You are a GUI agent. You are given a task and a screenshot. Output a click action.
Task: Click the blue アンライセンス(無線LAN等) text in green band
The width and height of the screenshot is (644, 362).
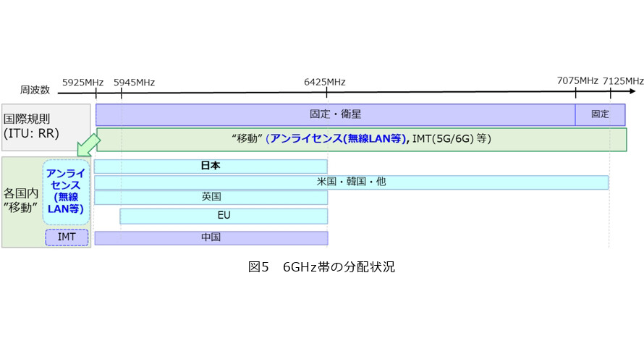(336, 139)
